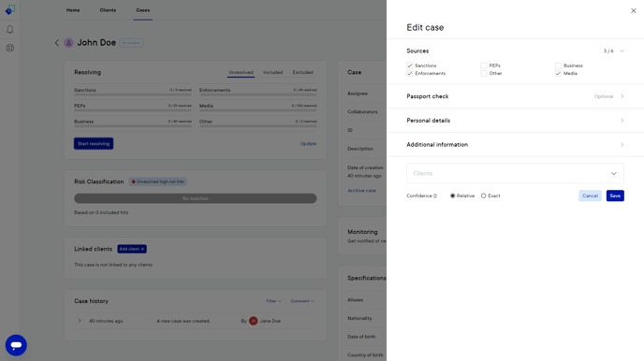Screen dimensions: 644x361
Task: Open the chat widget bubble
Action: pos(16,345)
